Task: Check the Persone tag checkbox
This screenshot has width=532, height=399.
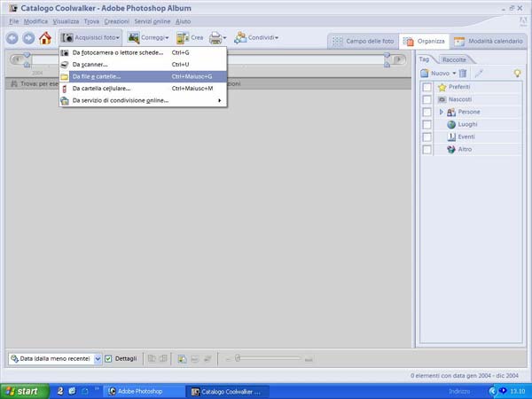Action: click(426, 112)
